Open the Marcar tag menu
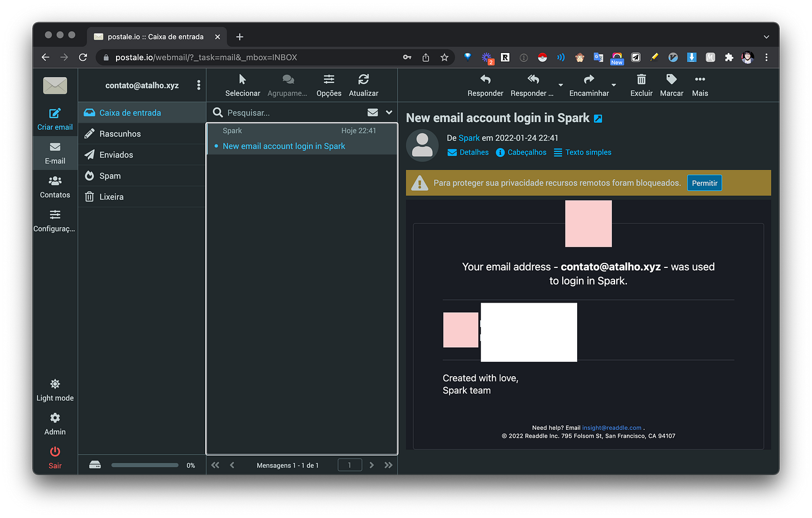 (x=671, y=85)
